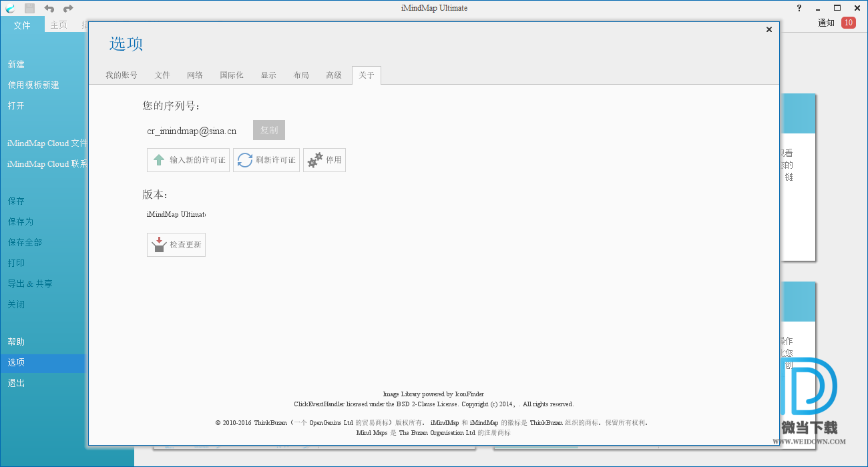Click the serial number email field
Viewport: 868px width, 467px height.
tap(192, 131)
